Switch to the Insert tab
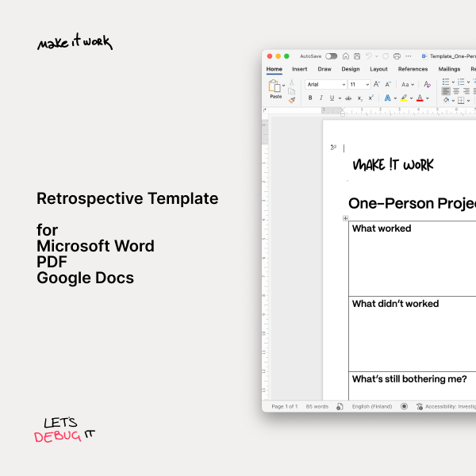Image resolution: width=476 pixels, height=476 pixels. coord(300,69)
